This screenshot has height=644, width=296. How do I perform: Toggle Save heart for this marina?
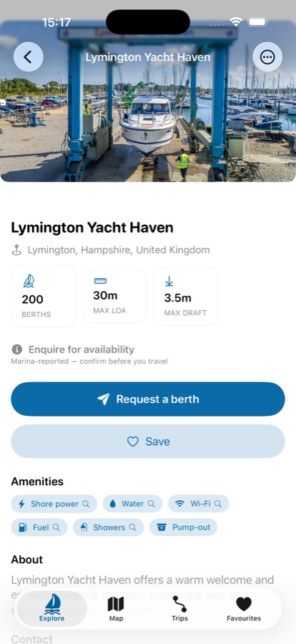[x=148, y=441]
